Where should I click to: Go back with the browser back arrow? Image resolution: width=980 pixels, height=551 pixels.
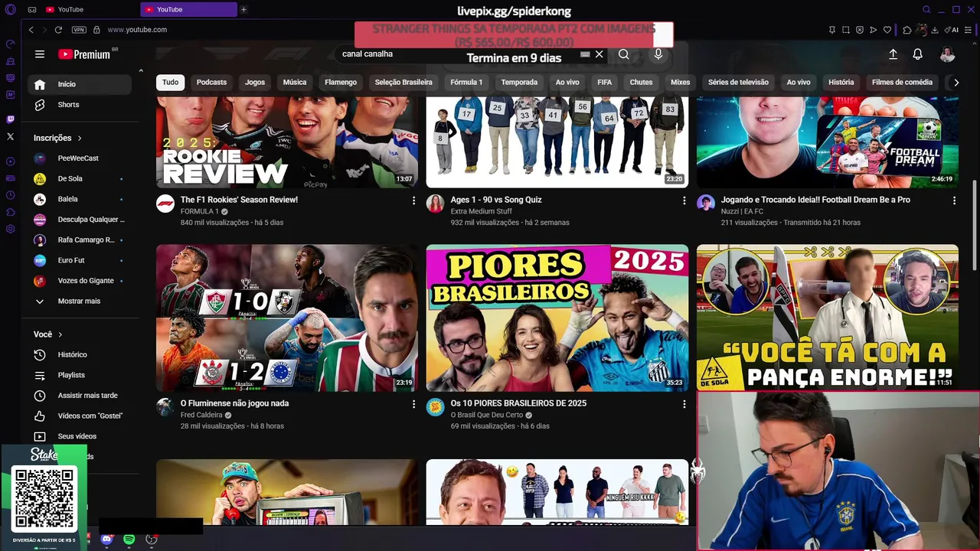pos(31,30)
